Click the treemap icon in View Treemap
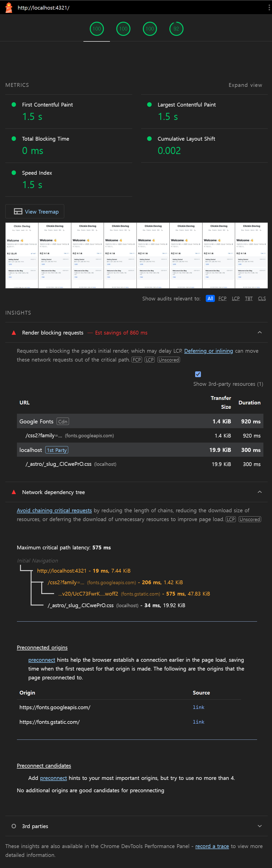Viewport: 272px width, 868px height. (18, 211)
